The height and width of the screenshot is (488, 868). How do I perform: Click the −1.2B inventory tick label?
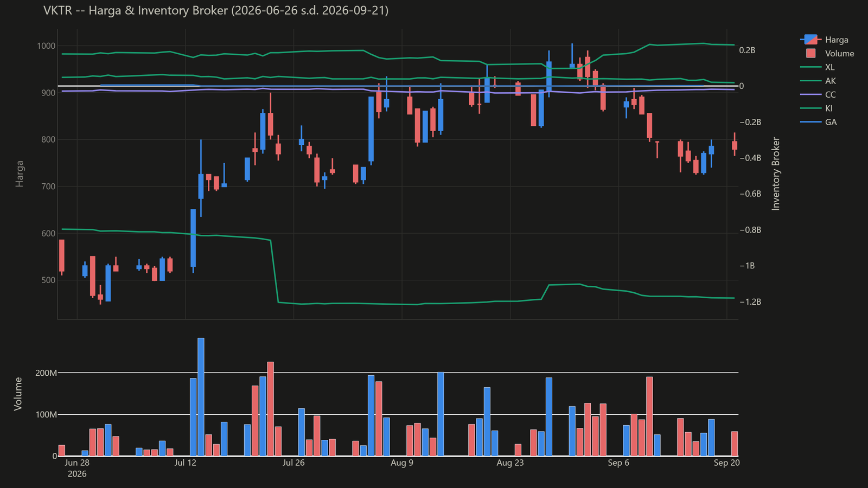[x=750, y=301]
